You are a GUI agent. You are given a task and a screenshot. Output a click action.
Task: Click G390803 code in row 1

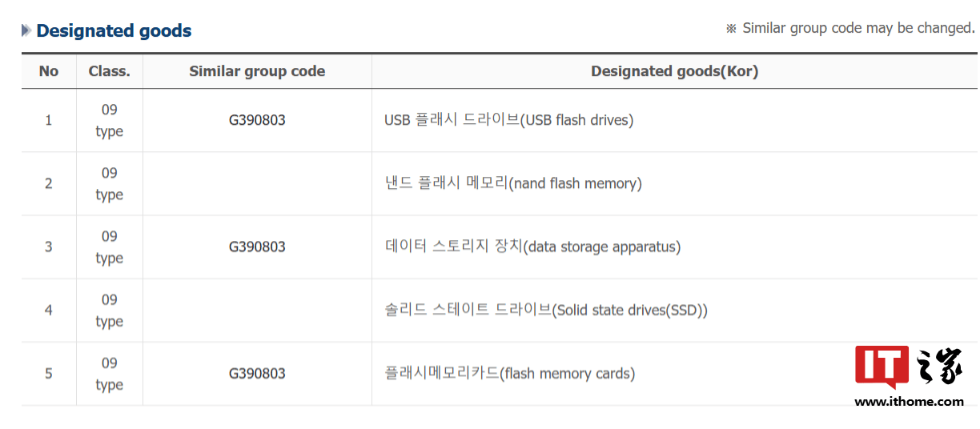click(257, 120)
